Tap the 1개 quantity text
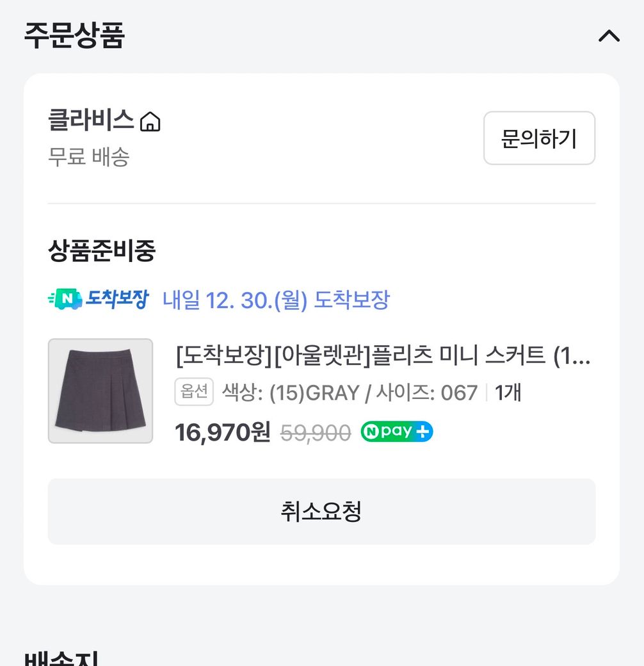644x666 pixels. pos(508,393)
